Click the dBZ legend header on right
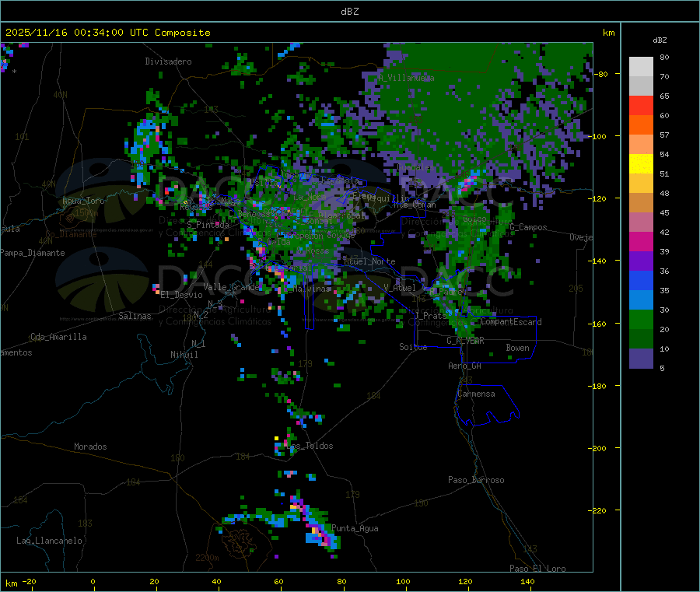700x592 pixels. pyautogui.click(x=660, y=40)
